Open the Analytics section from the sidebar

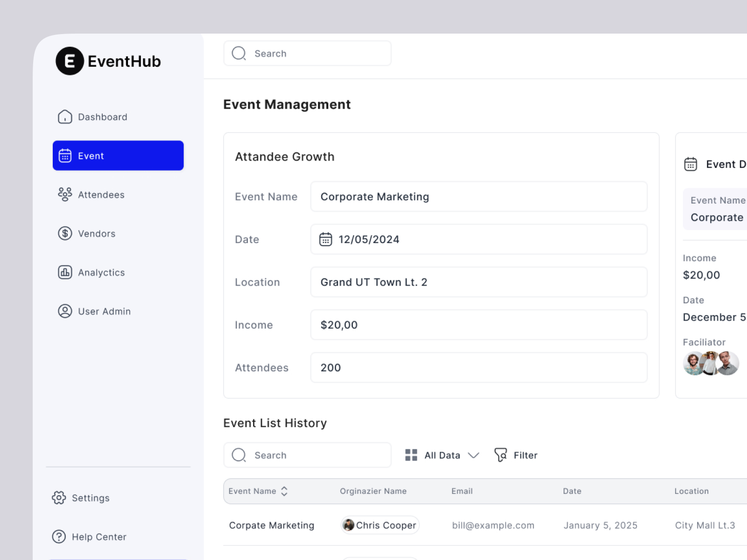(65, 272)
